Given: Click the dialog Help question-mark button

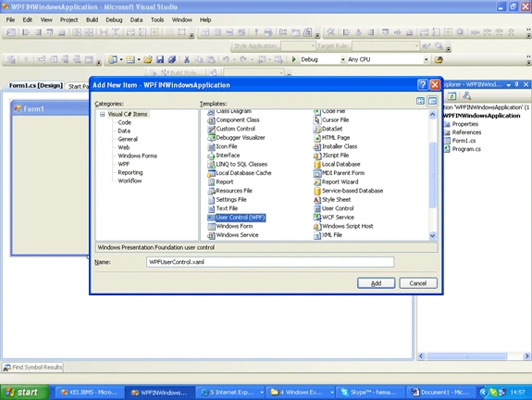Looking at the screenshot, I should coord(423,84).
